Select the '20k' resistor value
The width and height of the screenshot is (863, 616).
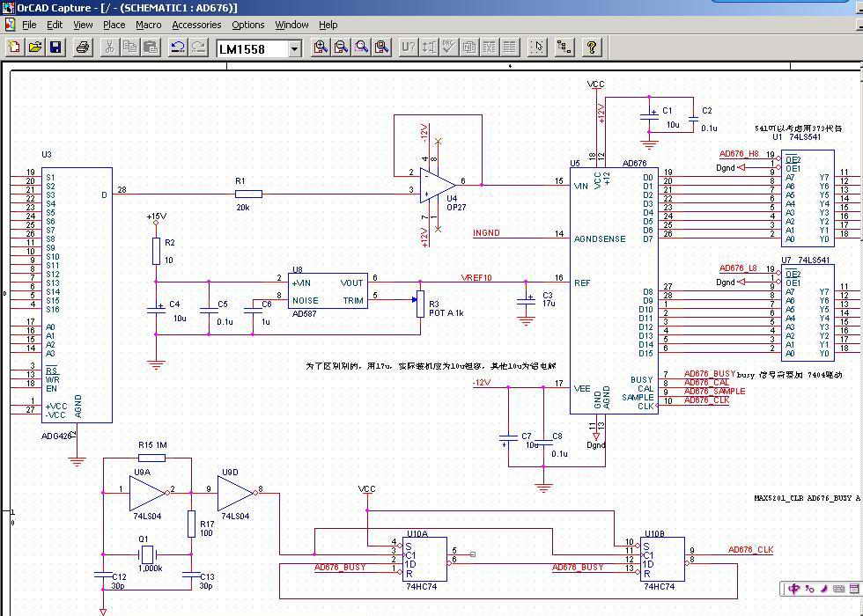click(242, 208)
